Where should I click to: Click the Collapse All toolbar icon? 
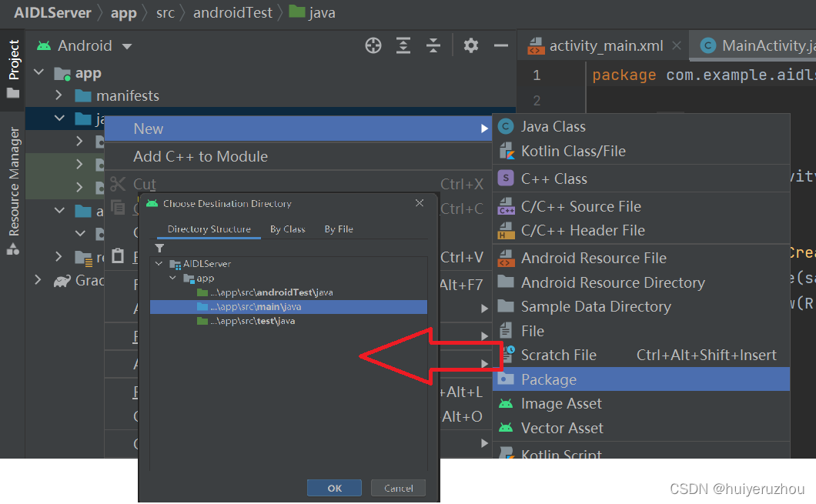click(x=433, y=45)
